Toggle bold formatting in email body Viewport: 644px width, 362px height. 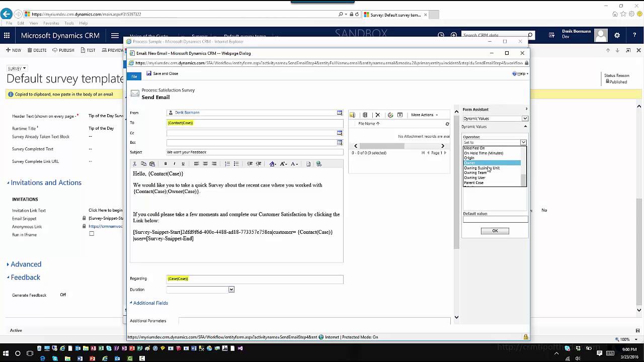(x=166, y=164)
